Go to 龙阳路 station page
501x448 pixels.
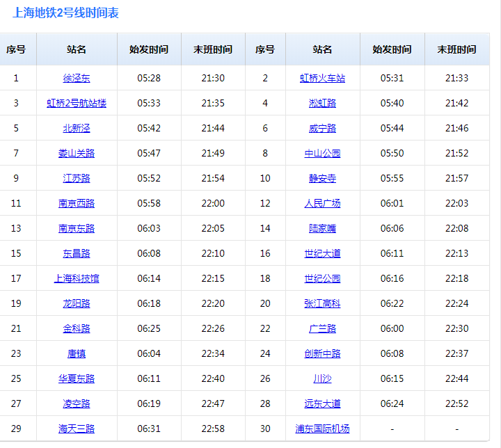pyautogui.click(x=77, y=303)
